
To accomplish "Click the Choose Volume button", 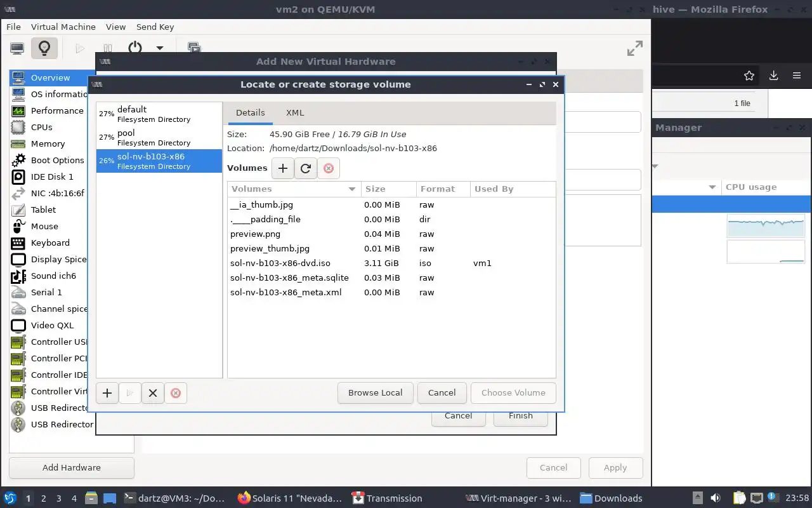I will (x=513, y=392).
